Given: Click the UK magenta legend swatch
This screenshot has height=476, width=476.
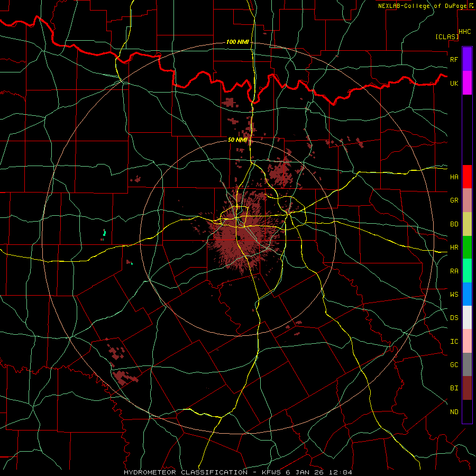Looking at the screenshot, I should pyautogui.click(x=467, y=83).
